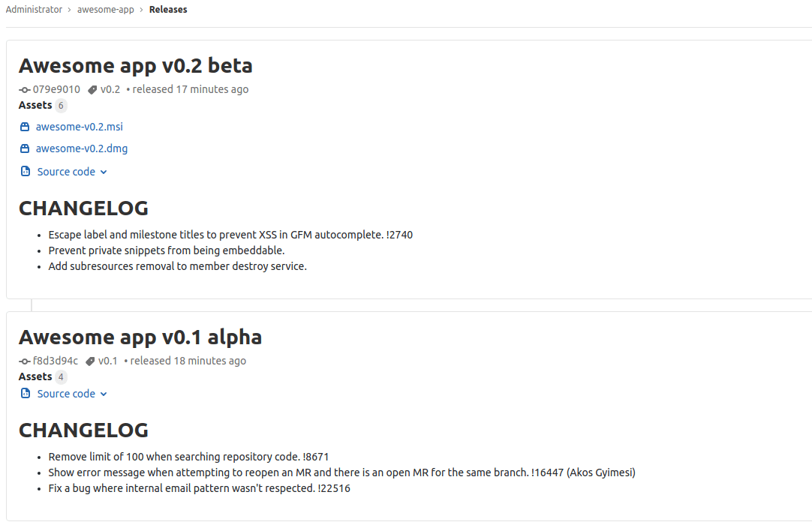Click the commit icon beside f8d3d94c

tap(24, 361)
